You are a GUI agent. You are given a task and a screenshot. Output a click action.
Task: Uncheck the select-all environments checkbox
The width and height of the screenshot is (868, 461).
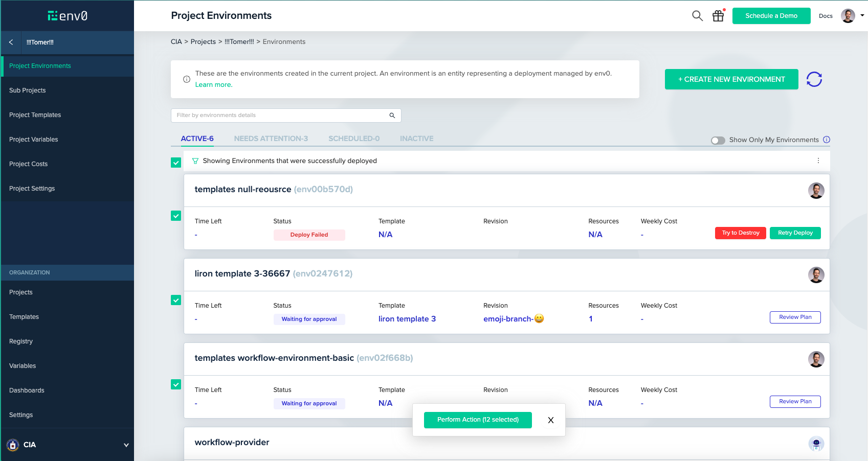[x=176, y=162]
